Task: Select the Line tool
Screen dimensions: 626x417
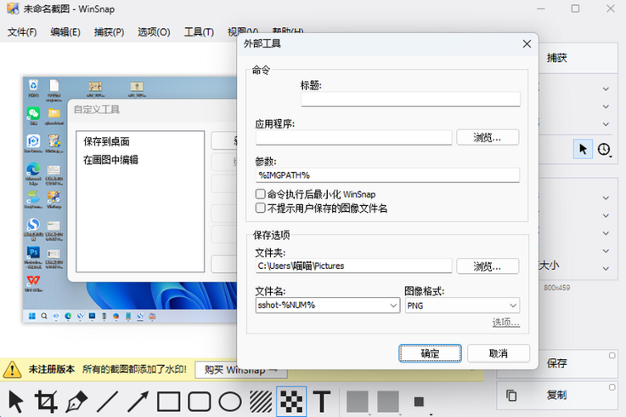Action: (107, 402)
